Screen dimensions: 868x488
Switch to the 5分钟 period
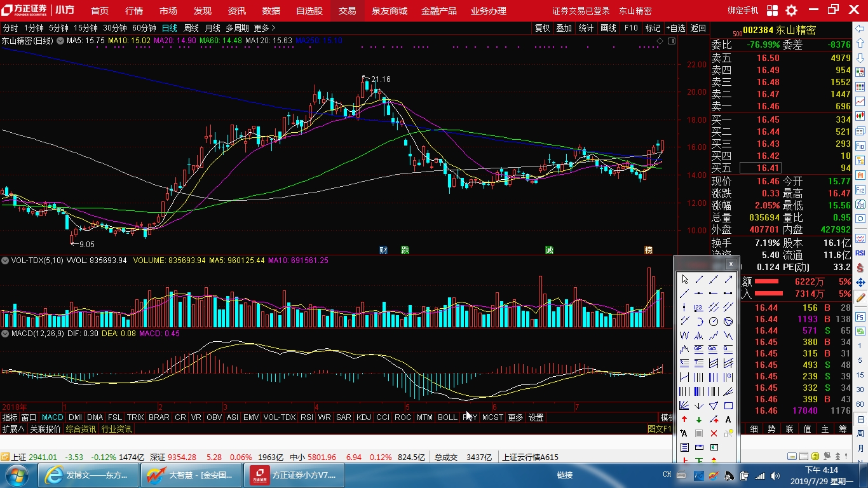click(x=58, y=28)
